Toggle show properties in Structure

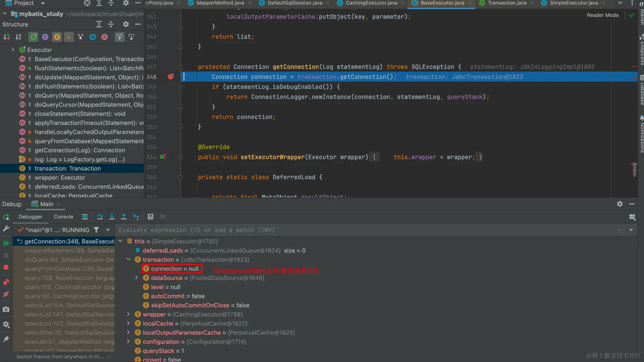coord(45,37)
